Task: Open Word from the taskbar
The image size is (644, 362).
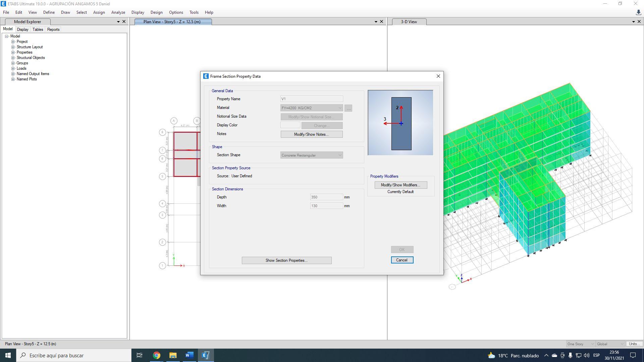Action: tap(189, 355)
